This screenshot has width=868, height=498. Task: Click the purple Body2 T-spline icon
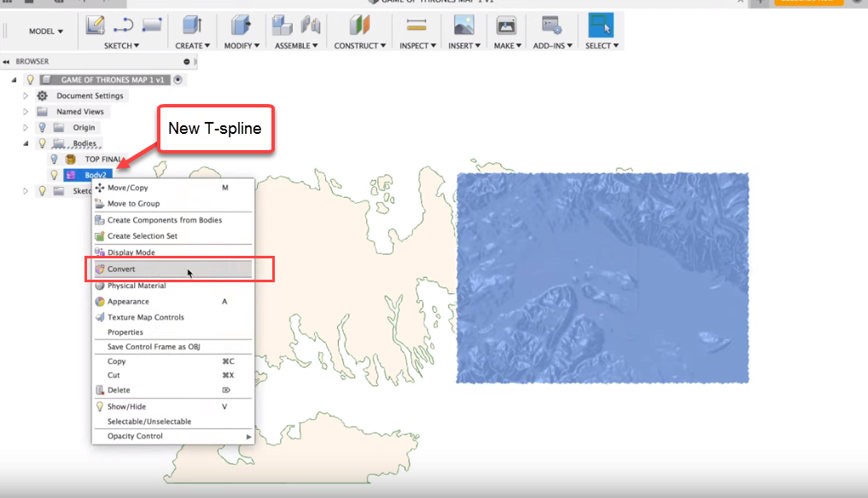pyautogui.click(x=71, y=175)
